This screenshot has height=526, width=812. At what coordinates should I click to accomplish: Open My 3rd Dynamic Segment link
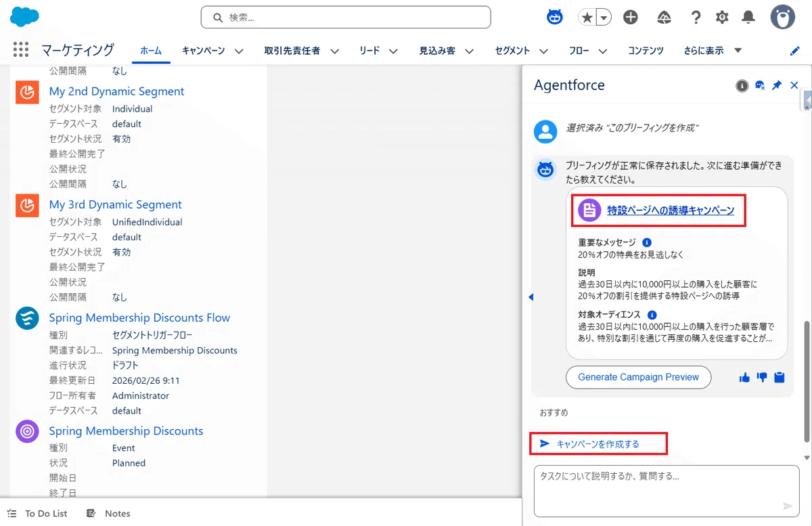tap(115, 204)
